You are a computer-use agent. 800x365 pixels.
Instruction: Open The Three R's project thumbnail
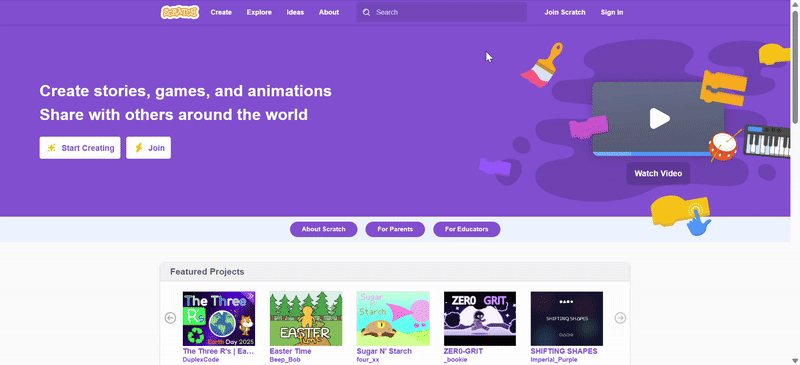point(219,319)
